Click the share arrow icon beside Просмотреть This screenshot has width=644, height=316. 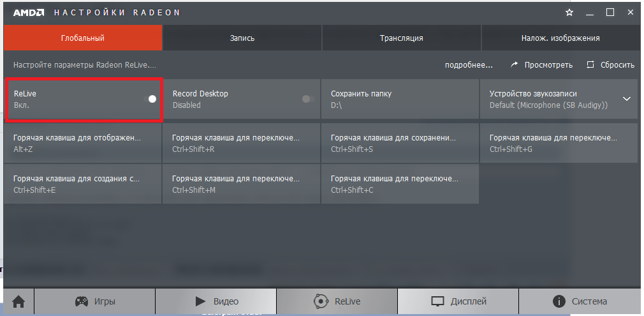click(514, 64)
